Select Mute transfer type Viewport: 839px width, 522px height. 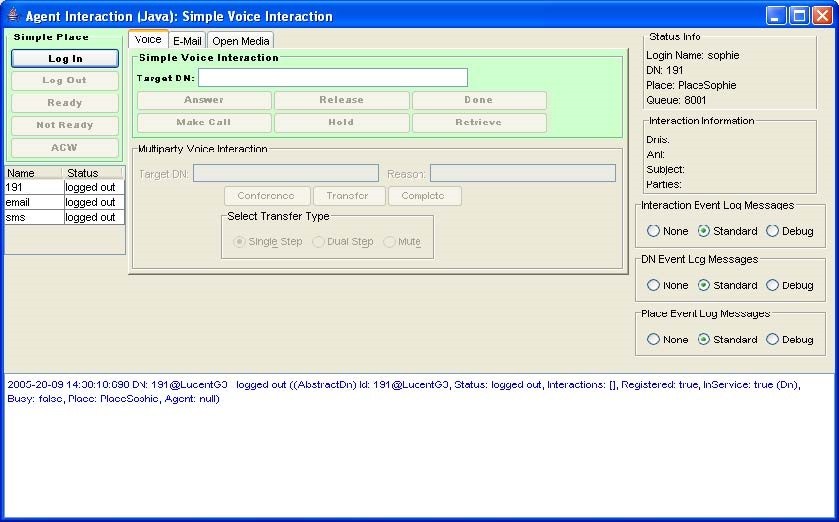click(x=402, y=242)
